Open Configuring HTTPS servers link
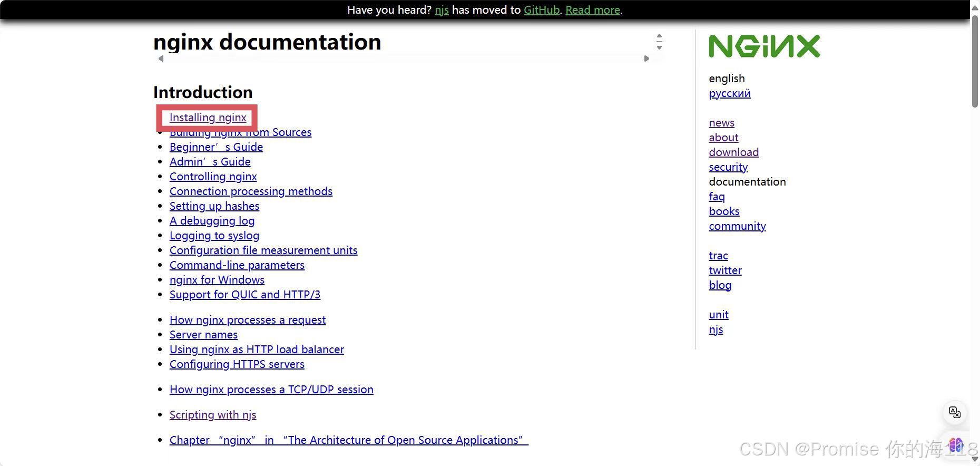 click(x=237, y=364)
